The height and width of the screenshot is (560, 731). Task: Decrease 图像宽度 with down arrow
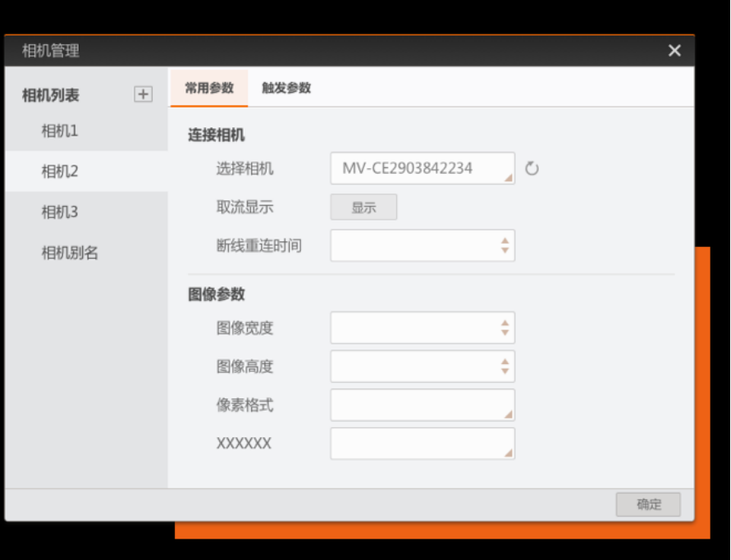click(505, 332)
